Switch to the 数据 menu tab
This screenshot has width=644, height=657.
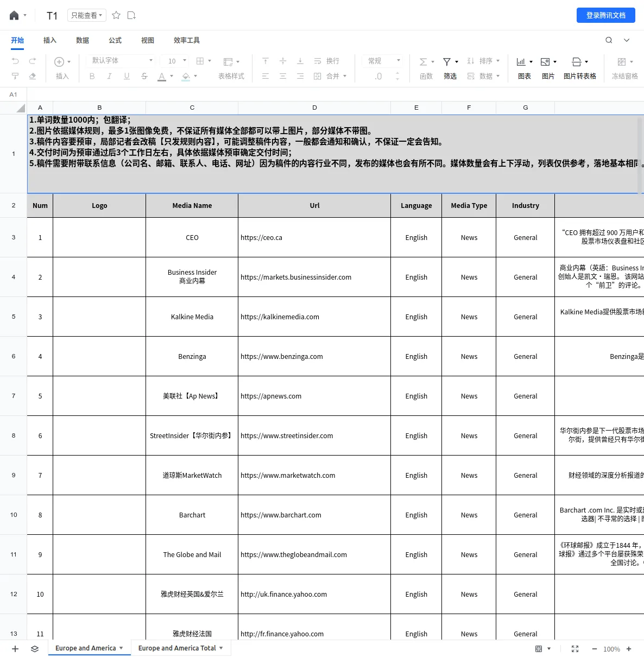pos(83,40)
